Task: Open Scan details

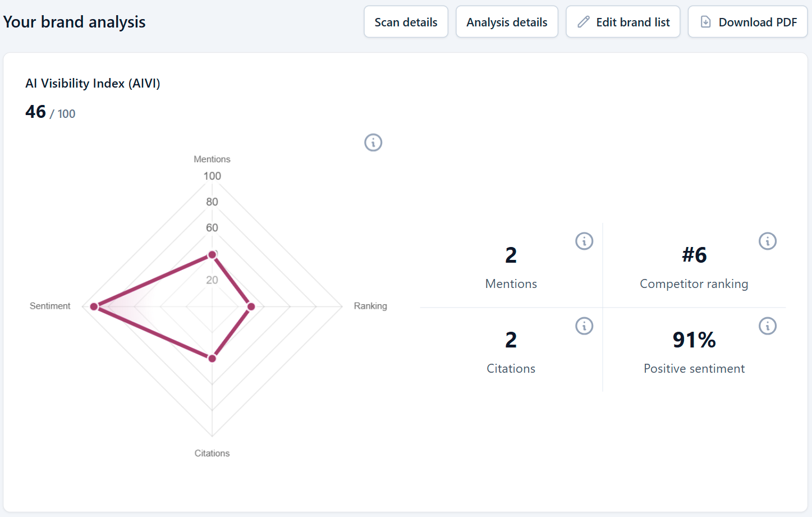Action: [406, 22]
